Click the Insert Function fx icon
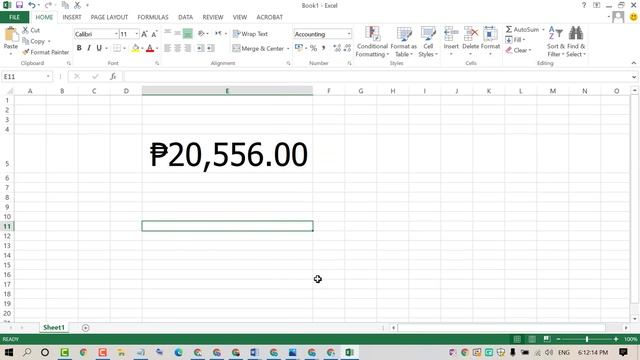 pos(113,76)
